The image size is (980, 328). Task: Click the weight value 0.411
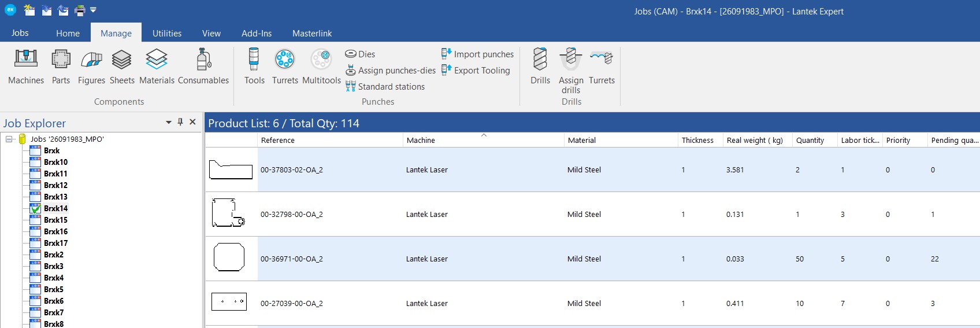(x=735, y=303)
